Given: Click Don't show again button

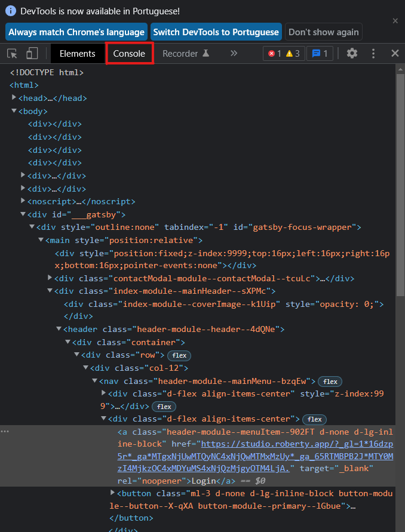Looking at the screenshot, I should 324,32.
